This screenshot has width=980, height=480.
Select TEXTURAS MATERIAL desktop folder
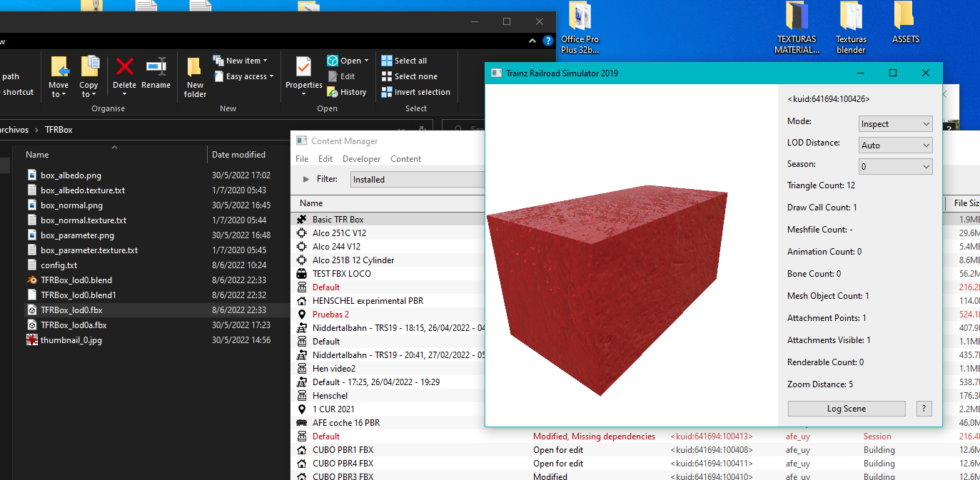(x=797, y=28)
